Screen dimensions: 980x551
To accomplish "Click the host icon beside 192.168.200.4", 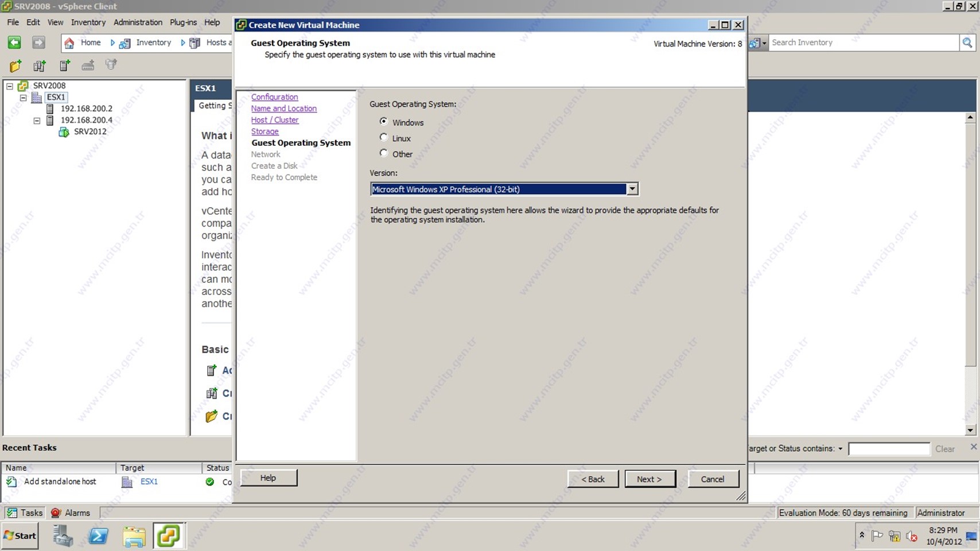I will [50, 120].
